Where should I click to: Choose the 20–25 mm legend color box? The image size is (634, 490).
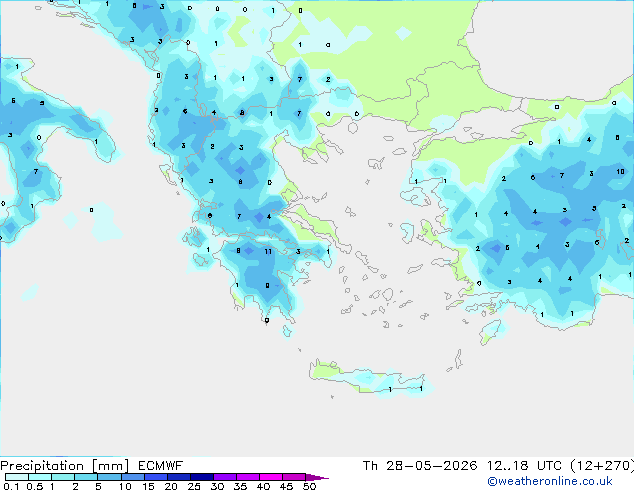point(178,477)
